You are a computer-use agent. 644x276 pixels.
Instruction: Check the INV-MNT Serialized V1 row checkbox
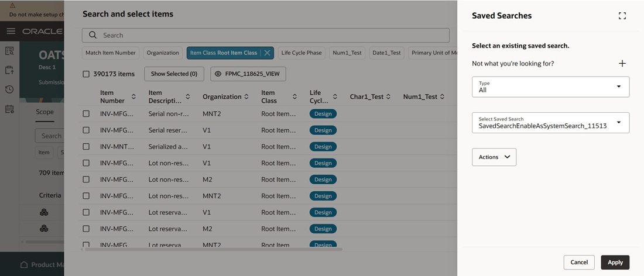(x=86, y=146)
